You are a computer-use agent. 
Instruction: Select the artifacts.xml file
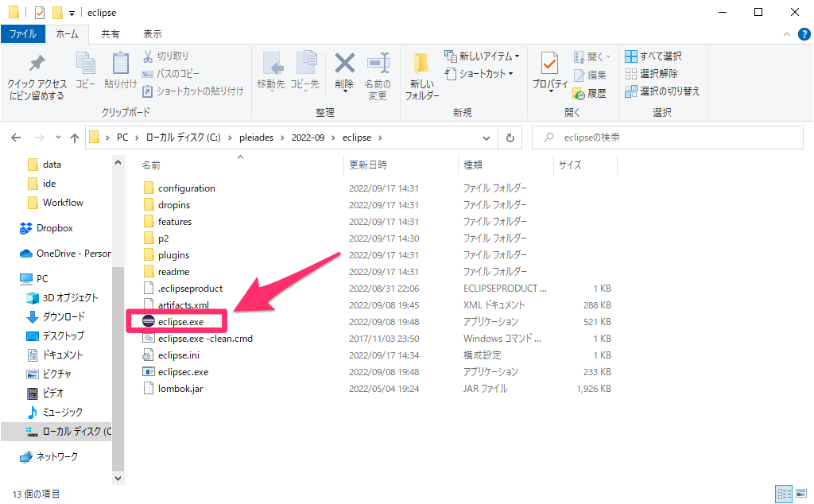point(176,305)
